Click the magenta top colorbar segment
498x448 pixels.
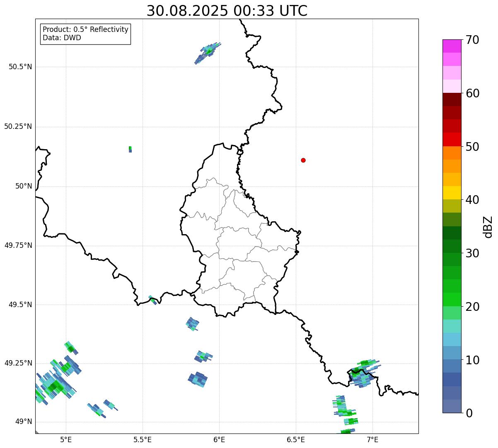[452, 46]
